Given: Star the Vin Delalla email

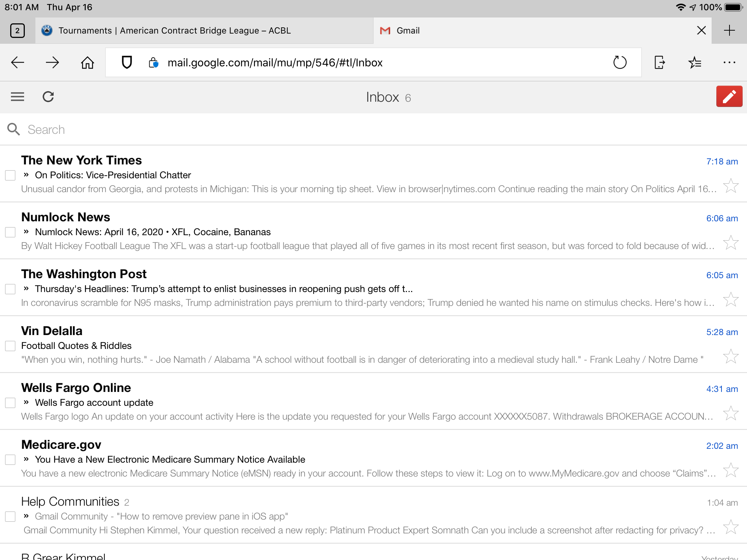Looking at the screenshot, I should [731, 357].
